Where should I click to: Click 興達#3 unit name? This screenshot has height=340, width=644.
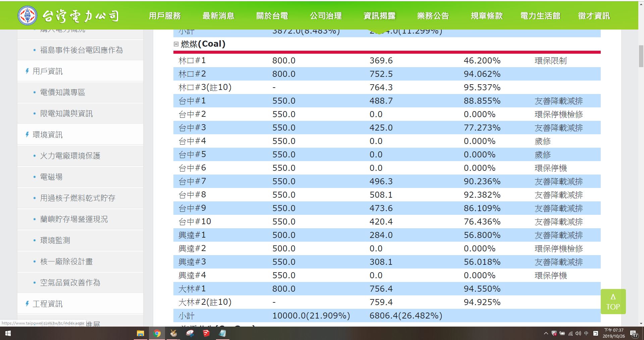[192, 262]
